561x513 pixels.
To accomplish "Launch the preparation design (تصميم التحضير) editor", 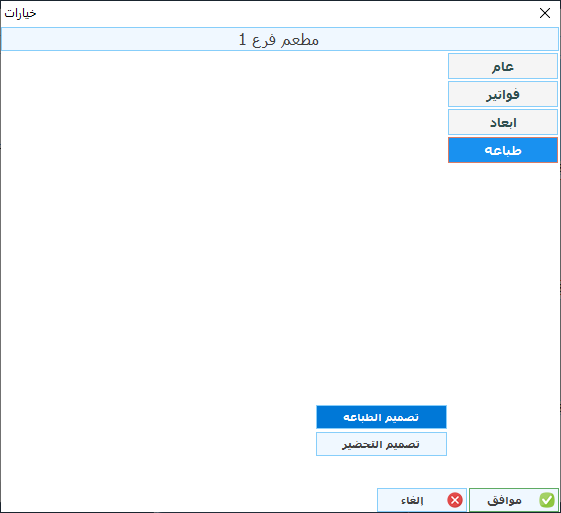I will [381, 444].
